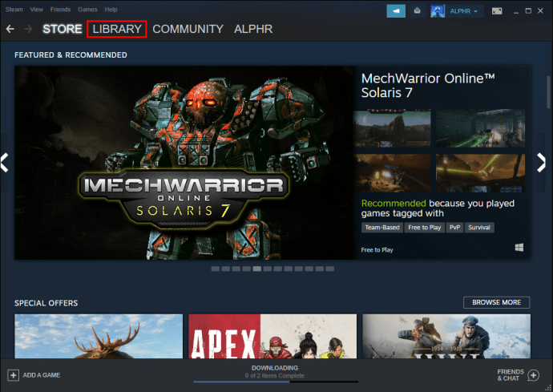Open the Steam menu

[14, 10]
